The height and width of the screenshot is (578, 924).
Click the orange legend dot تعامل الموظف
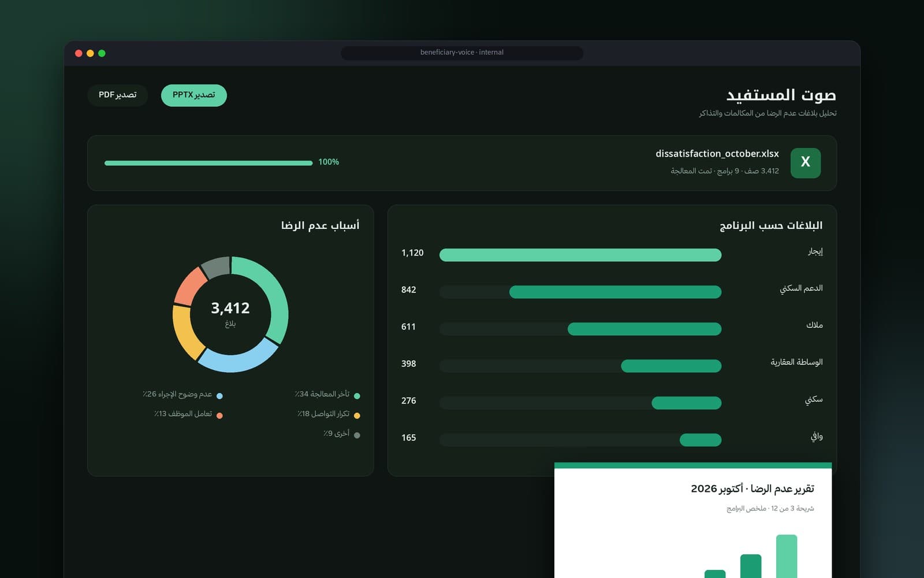coord(219,416)
